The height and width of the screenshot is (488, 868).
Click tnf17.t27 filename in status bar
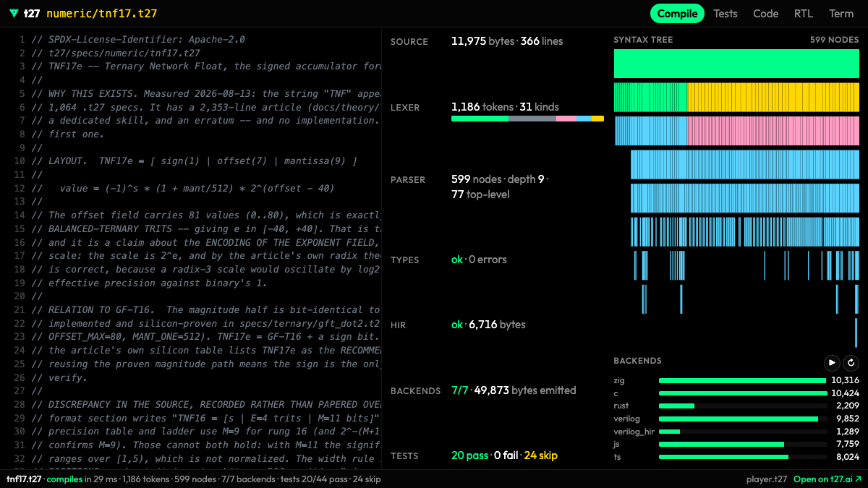coord(24,479)
